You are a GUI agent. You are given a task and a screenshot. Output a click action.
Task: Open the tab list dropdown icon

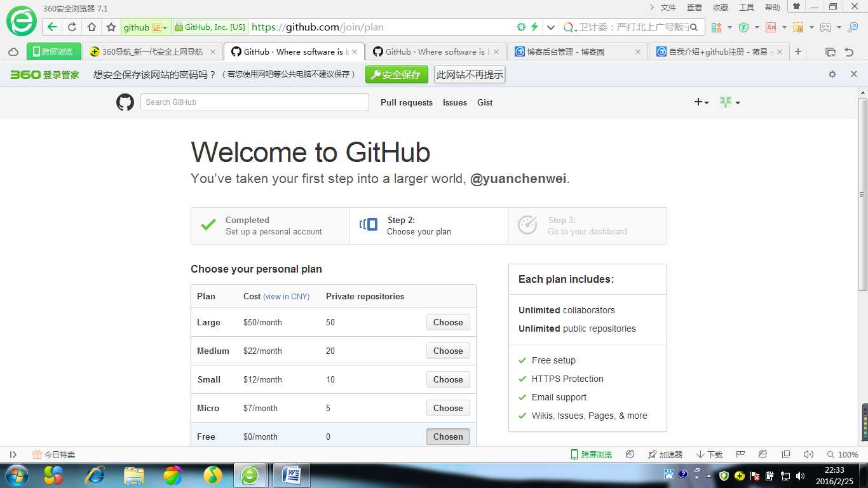[x=830, y=52]
